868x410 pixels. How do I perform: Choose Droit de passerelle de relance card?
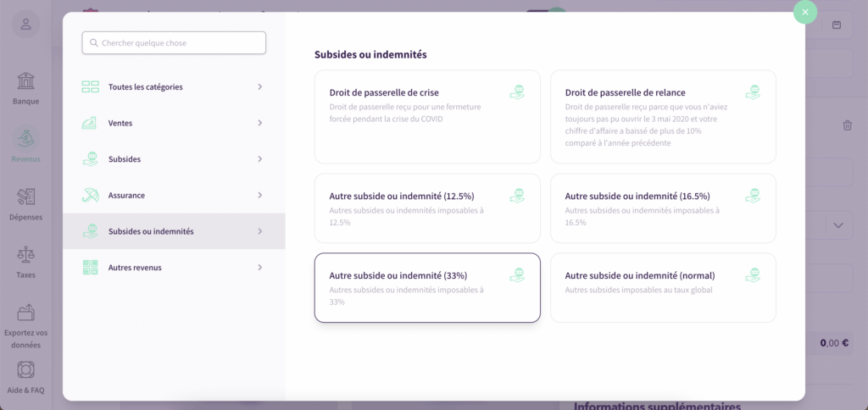click(663, 117)
